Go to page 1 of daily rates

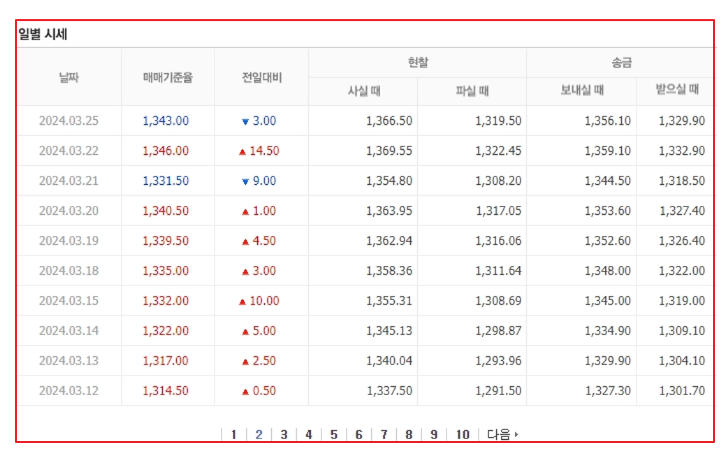pos(234,434)
